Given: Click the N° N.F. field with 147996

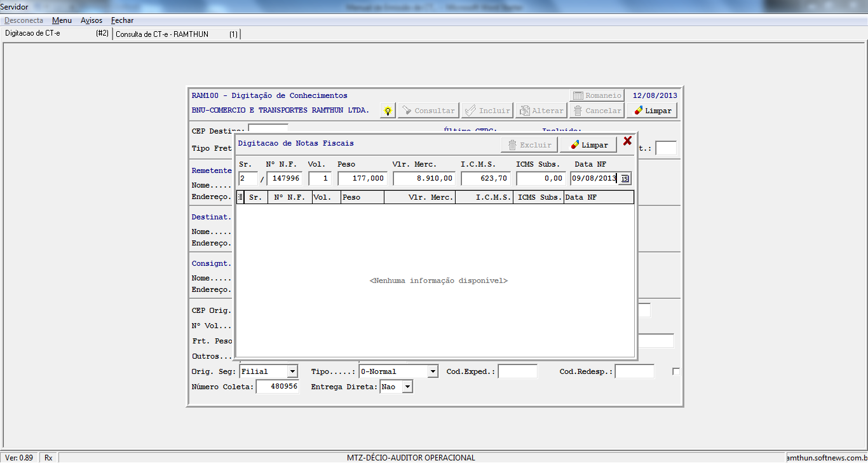Looking at the screenshot, I should pyautogui.click(x=285, y=179).
